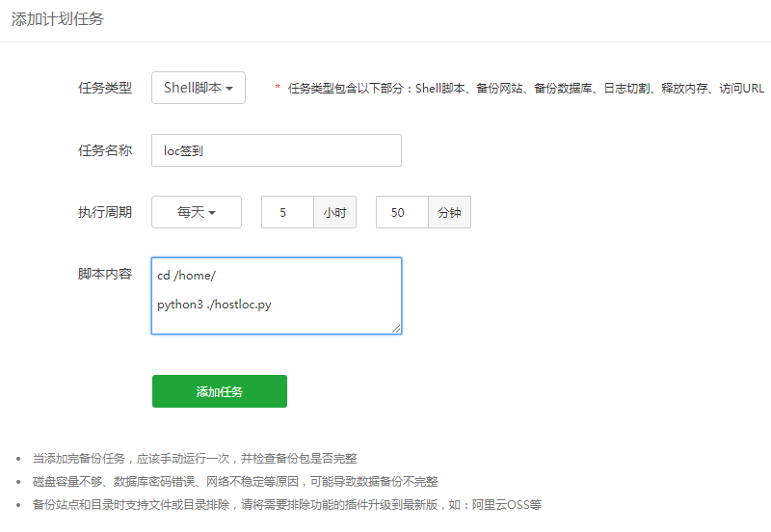
Task: Click the task name field containing loc签到
Action: (x=276, y=150)
